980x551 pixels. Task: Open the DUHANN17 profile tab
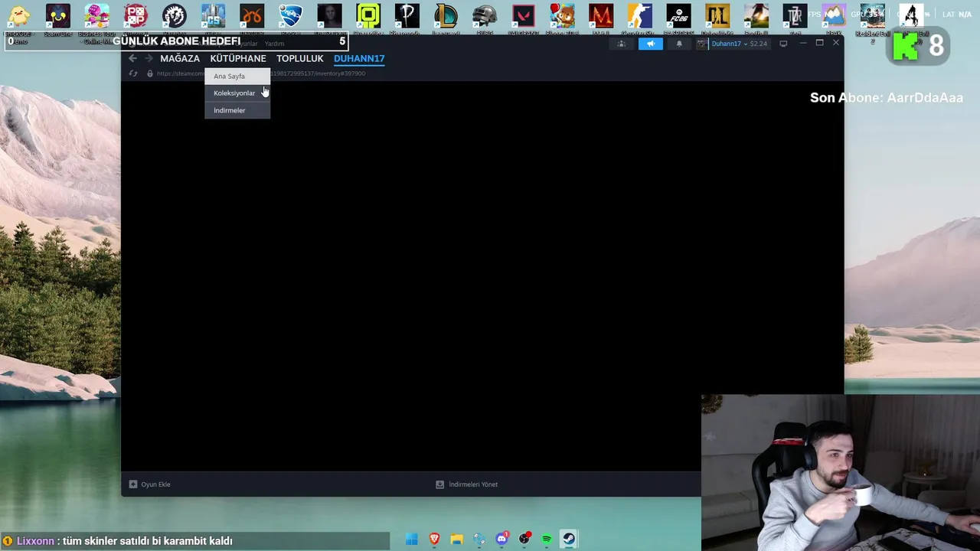[x=359, y=58]
